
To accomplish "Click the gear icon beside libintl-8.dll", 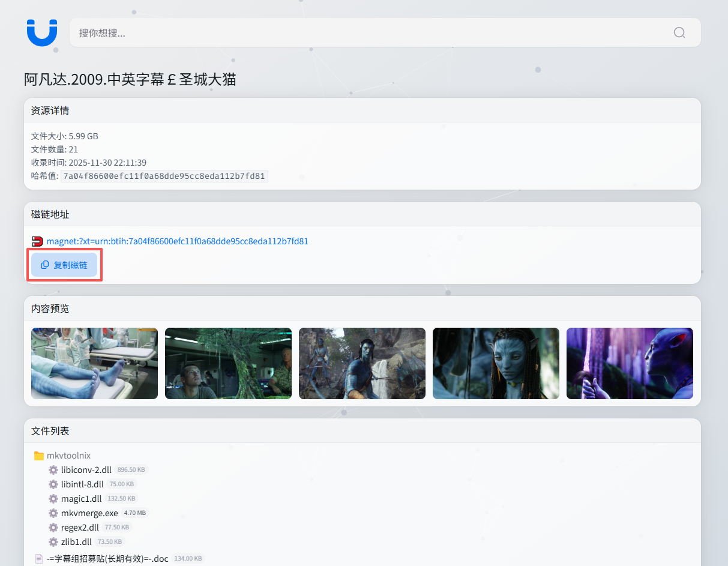I will pos(53,484).
